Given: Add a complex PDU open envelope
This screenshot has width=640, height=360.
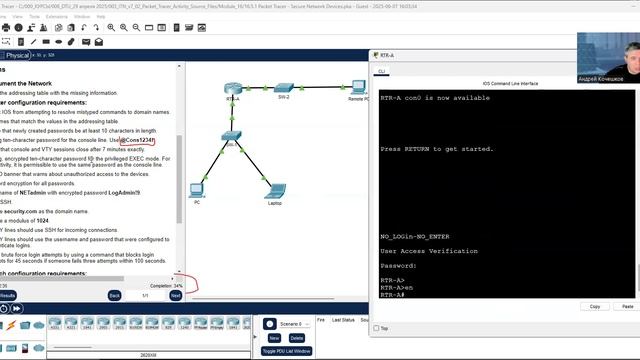Looking at the screenshot, I should [x=99, y=42].
